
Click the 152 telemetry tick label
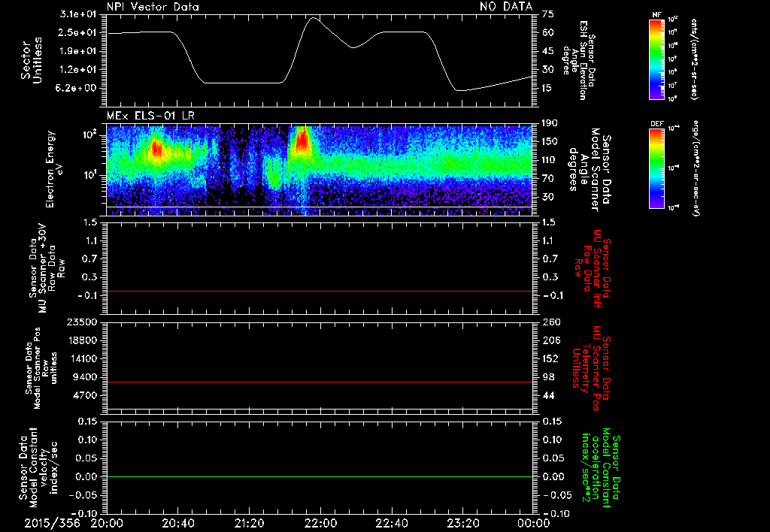click(551, 358)
